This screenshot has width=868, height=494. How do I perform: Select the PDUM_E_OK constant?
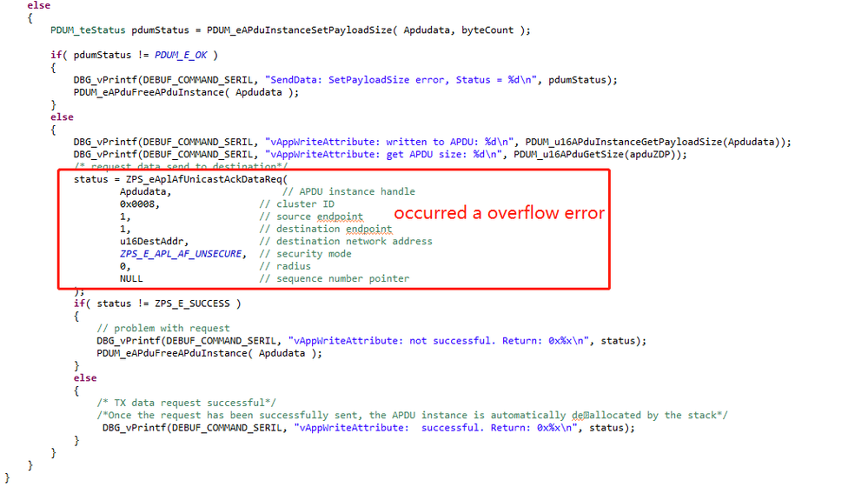[181, 55]
